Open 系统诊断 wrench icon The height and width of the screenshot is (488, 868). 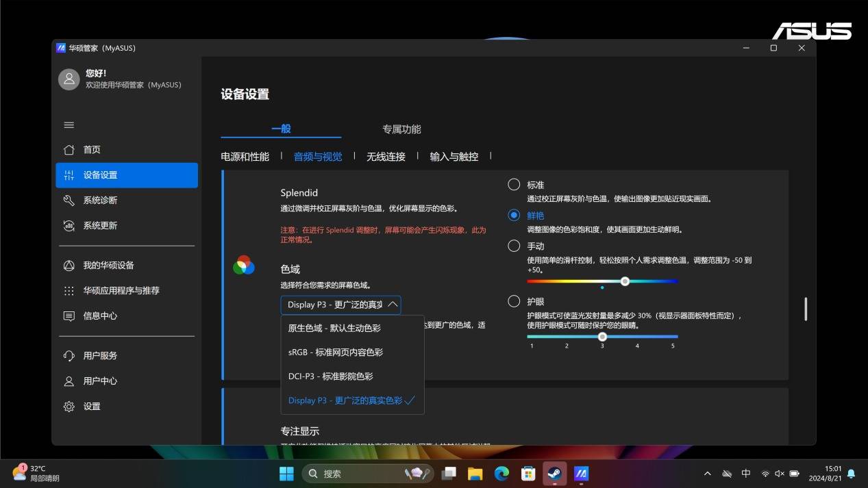(69, 201)
